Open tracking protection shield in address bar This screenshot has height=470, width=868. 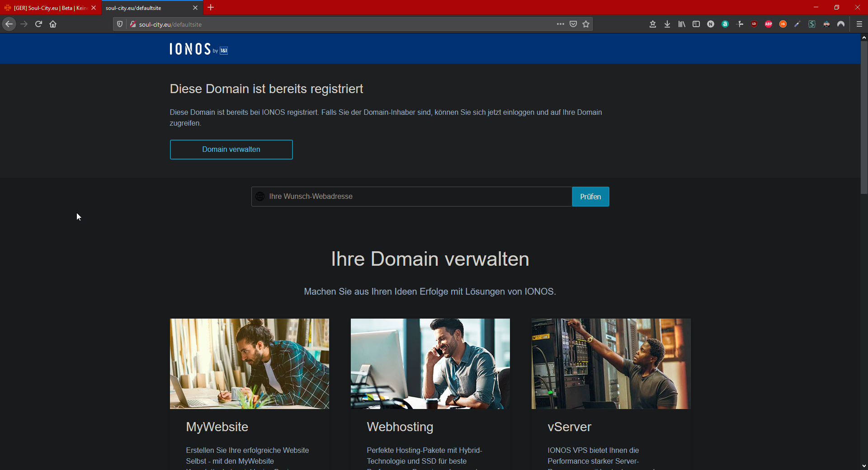120,24
